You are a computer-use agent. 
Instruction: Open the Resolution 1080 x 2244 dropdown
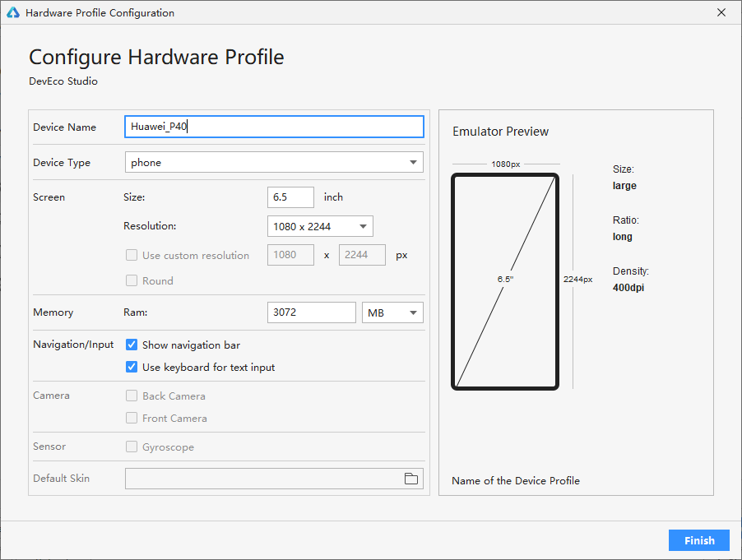(x=320, y=227)
